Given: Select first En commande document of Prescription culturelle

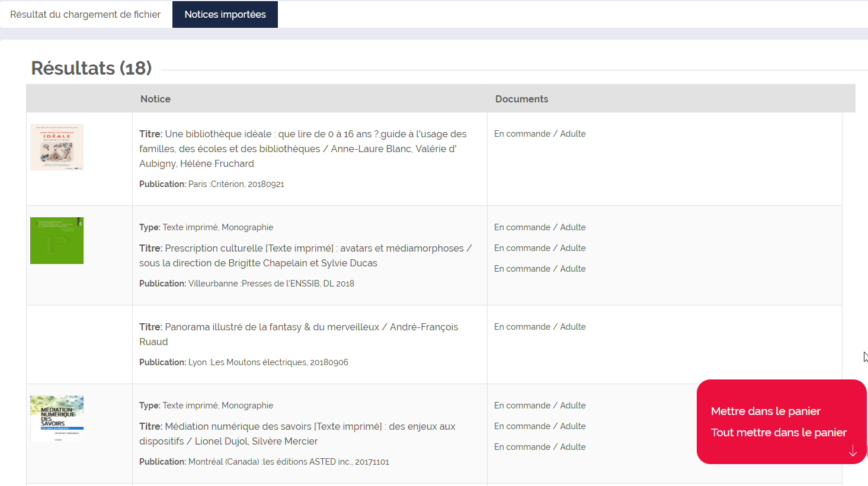Looking at the screenshot, I should (540, 227).
